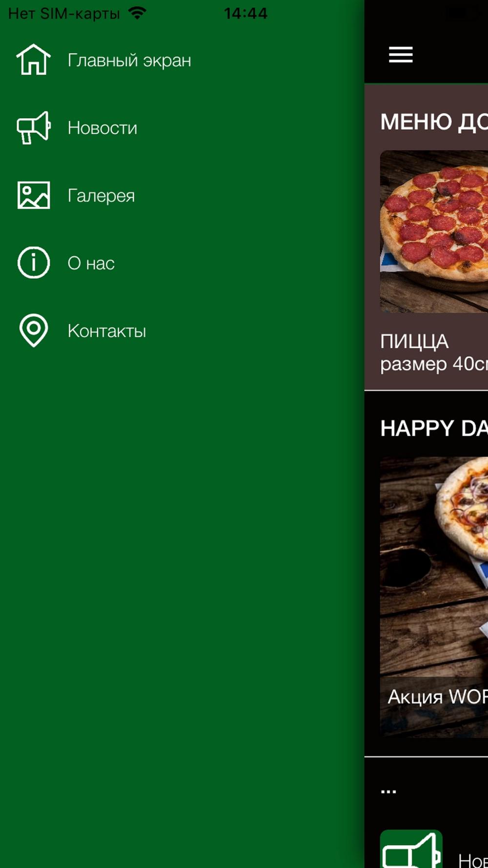Tap the HAPPY DA... section heading
The height and width of the screenshot is (868, 488).
(x=434, y=428)
